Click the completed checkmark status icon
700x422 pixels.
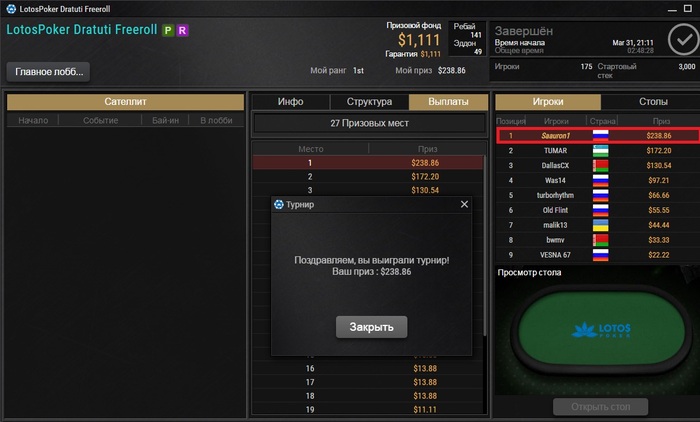[683, 40]
